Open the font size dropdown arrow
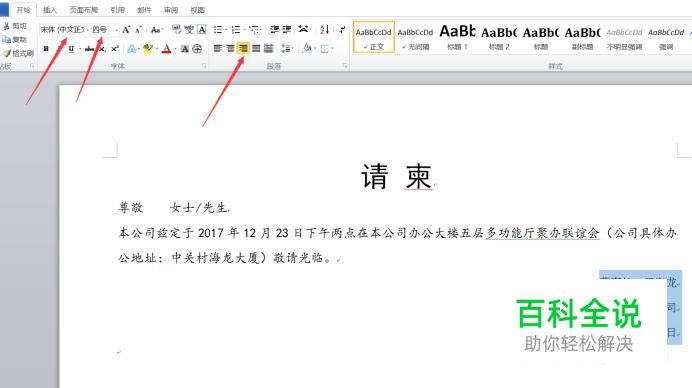Image resolution: width=692 pixels, height=388 pixels. point(117,30)
